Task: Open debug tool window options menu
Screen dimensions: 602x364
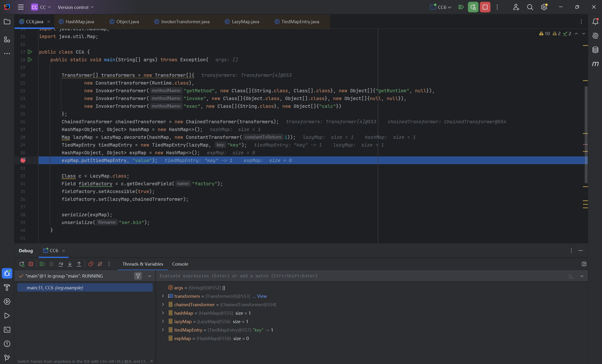Action: tap(571, 251)
